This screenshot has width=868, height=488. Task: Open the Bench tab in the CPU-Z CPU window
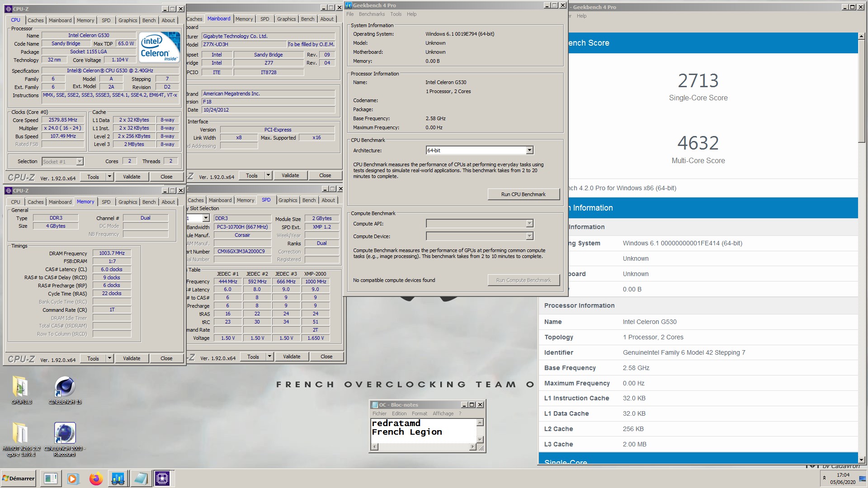pos(149,20)
